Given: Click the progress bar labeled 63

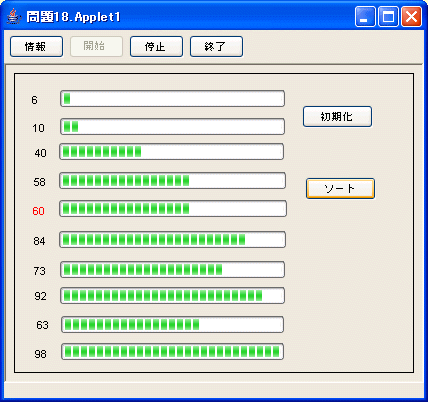Looking at the screenshot, I should pos(173,324).
